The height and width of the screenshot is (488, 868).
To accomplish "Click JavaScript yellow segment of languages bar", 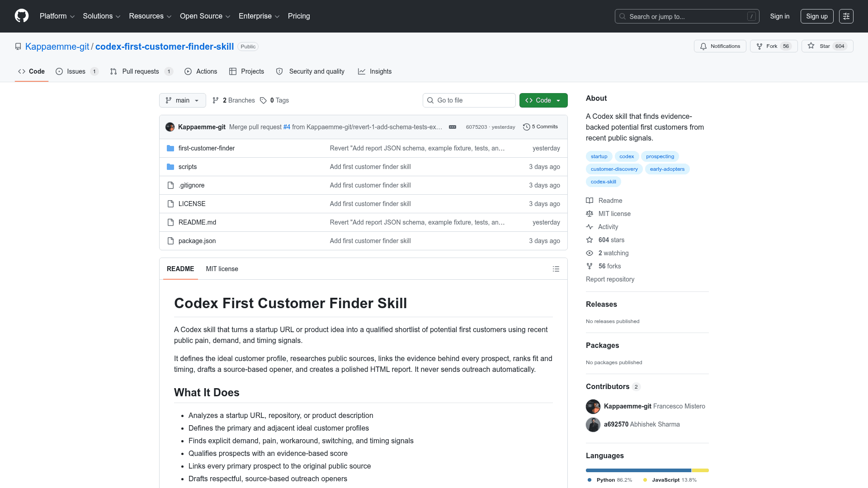I will pos(700,470).
